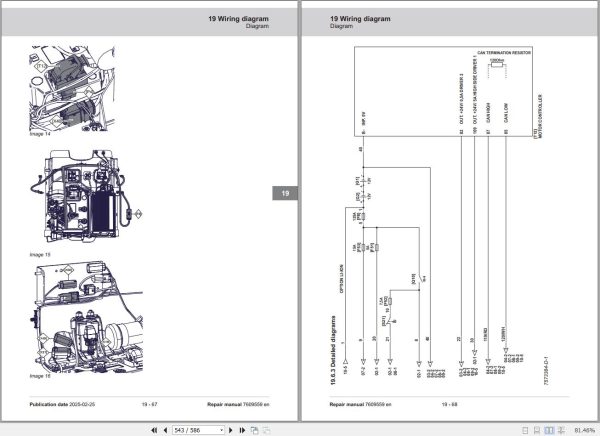This screenshot has width=600, height=436.
Task: Click the 'CAN HIGH' pin label
Action: [x=488, y=113]
